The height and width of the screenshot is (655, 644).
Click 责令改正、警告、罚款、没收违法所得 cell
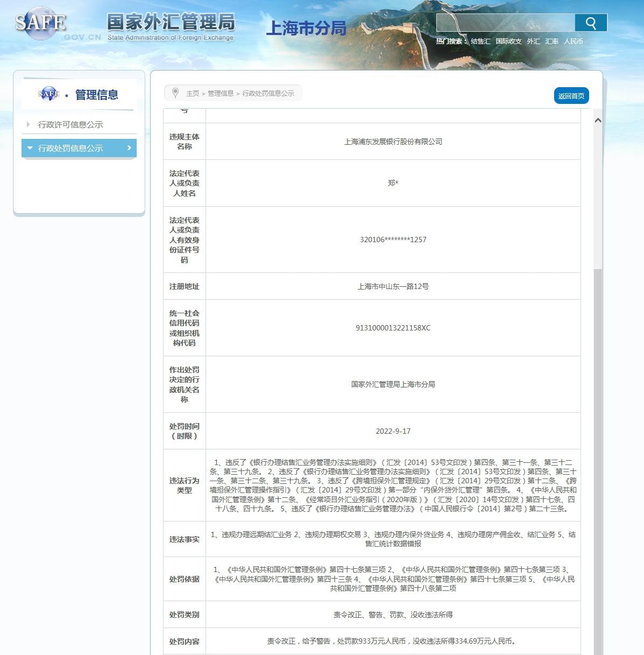pos(393,615)
